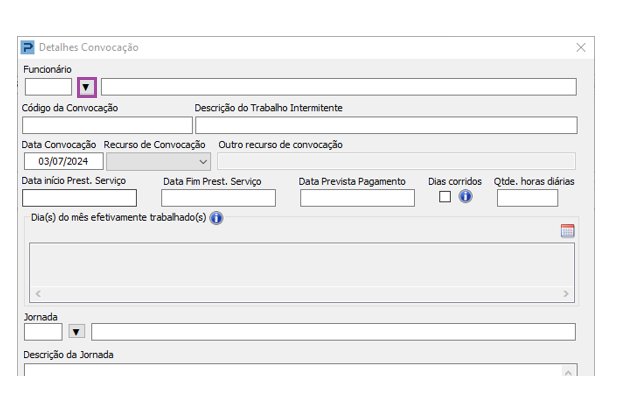Click the Código da Convocação field

coord(107,125)
